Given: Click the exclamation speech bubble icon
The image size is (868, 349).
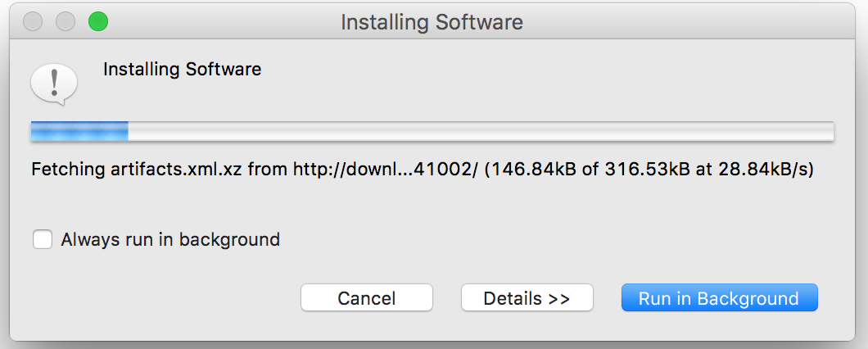Looking at the screenshot, I should click(54, 84).
